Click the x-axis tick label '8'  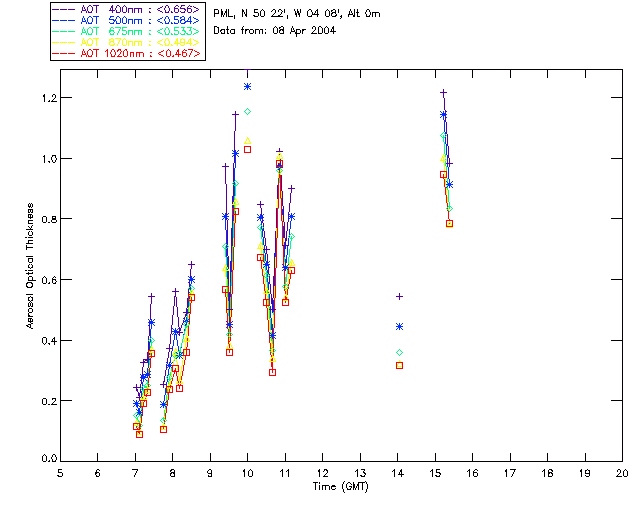point(173,473)
